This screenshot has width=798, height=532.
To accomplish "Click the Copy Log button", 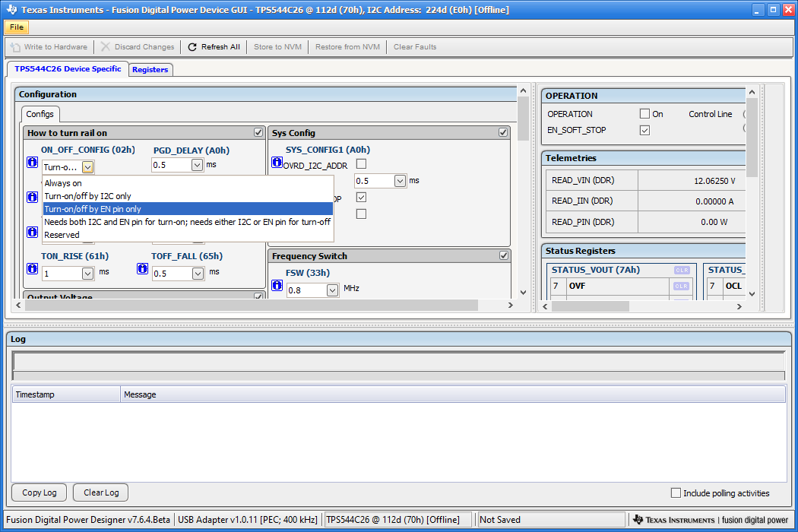I will pyautogui.click(x=40, y=492).
